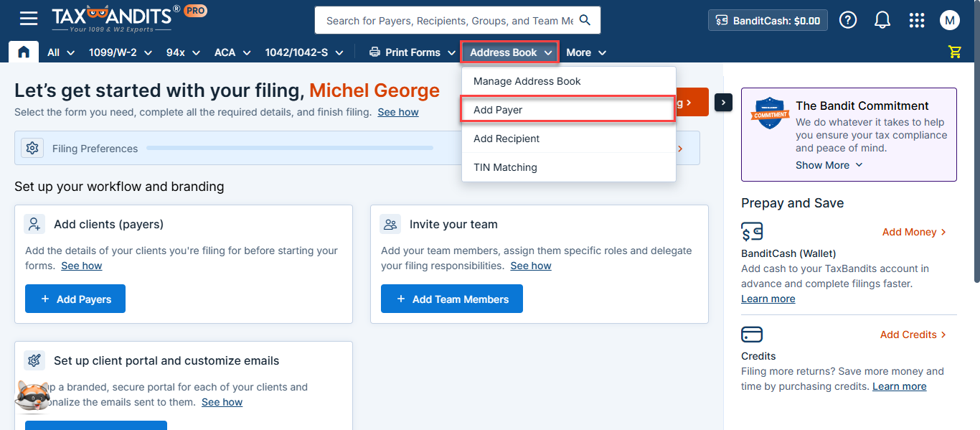The width and height of the screenshot is (980, 430).
Task: Expand the 1042/1042-S menu
Action: tap(304, 52)
